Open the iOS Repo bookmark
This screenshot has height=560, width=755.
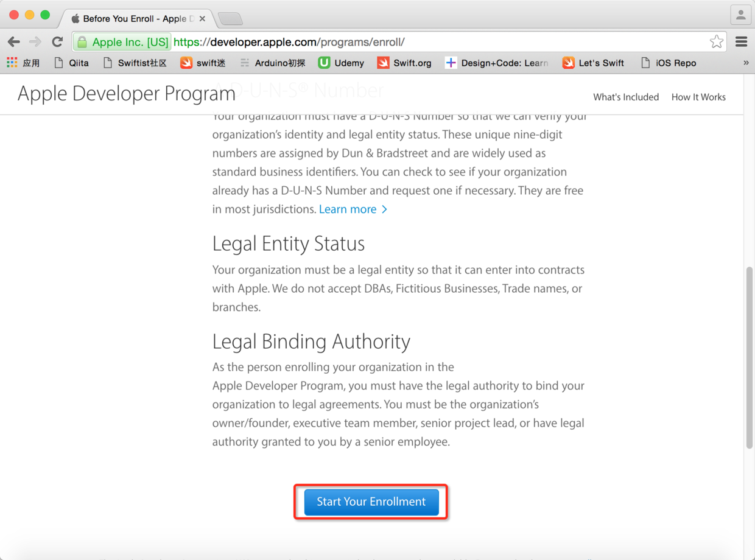tap(669, 63)
